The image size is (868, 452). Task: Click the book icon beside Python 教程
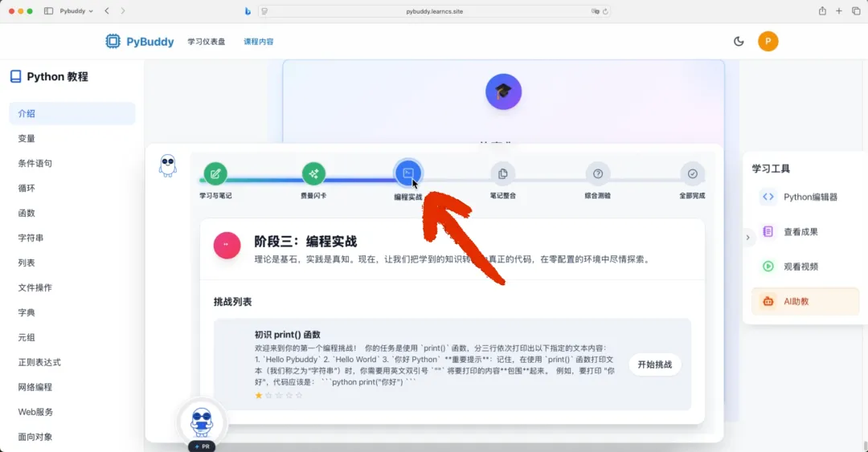[15, 76]
